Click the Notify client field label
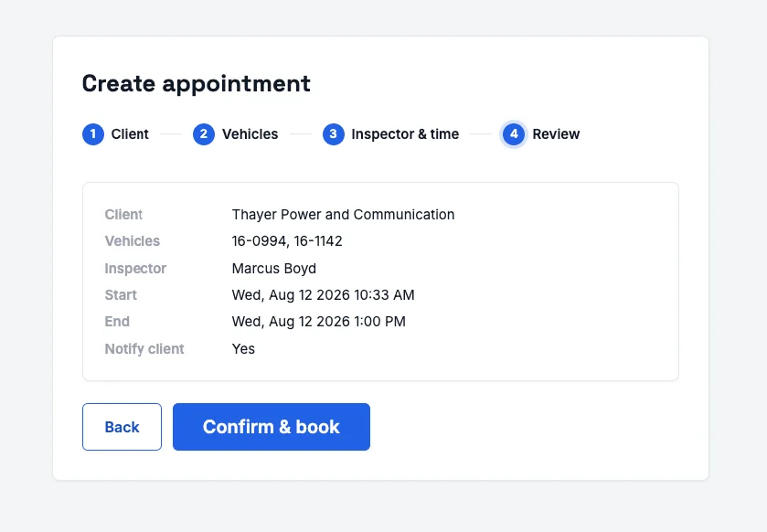Image resolution: width=767 pixels, height=532 pixels. pyautogui.click(x=144, y=348)
